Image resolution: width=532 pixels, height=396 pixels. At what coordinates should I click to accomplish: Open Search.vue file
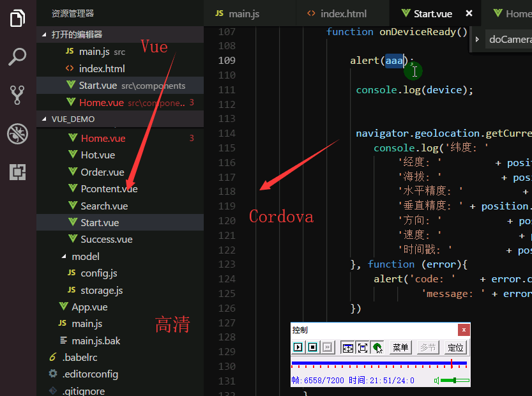120,206
